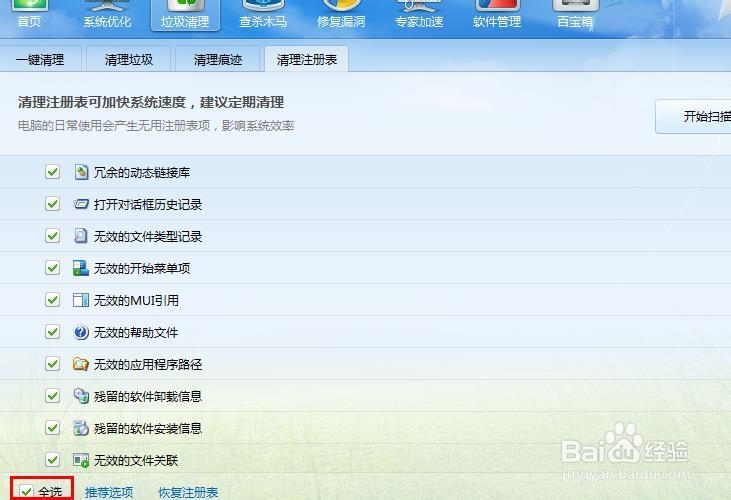Select 清理注册表 tab

click(307, 59)
